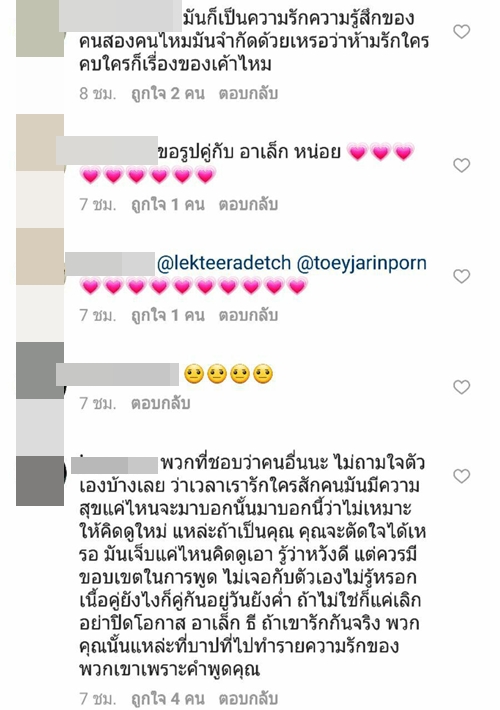Open the avatar of the อาเล็ก photo request commenter
Image resolution: width=500 pixels, height=710 pixels.
pyautogui.click(x=40, y=143)
